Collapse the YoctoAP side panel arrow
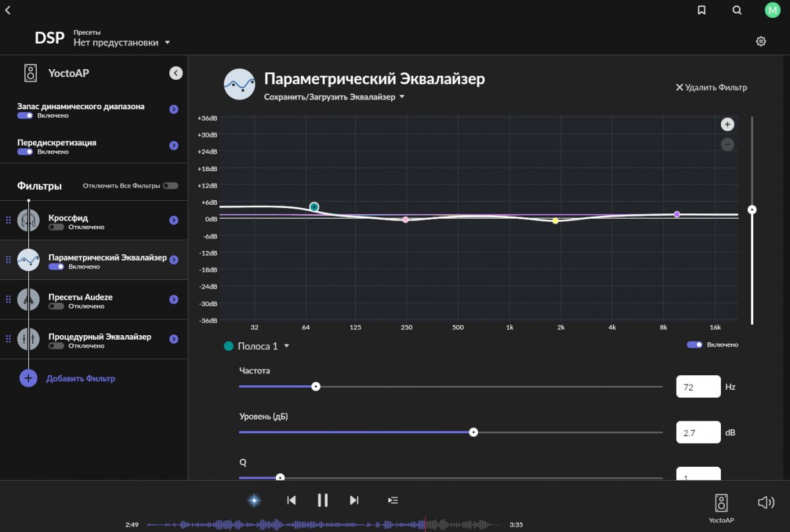The width and height of the screenshot is (790, 532). [x=176, y=73]
